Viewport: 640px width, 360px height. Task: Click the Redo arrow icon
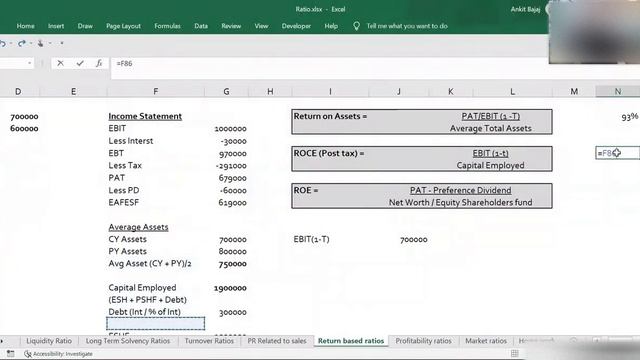[x=21, y=43]
